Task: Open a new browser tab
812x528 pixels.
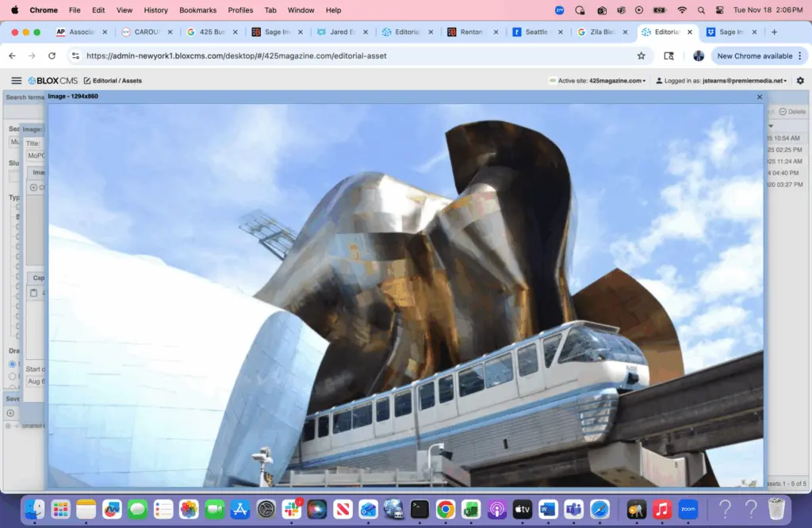Action: pyautogui.click(x=774, y=33)
